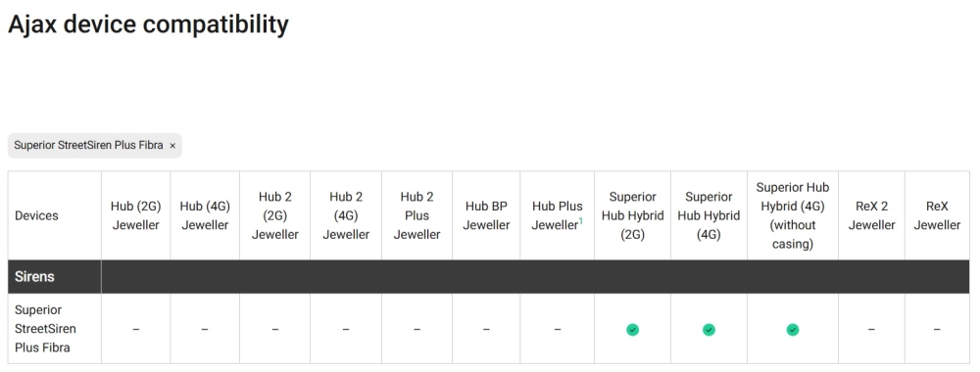The width and height of the screenshot is (980, 372).
Task: Click the Sirens category header row
Action: [x=489, y=276]
